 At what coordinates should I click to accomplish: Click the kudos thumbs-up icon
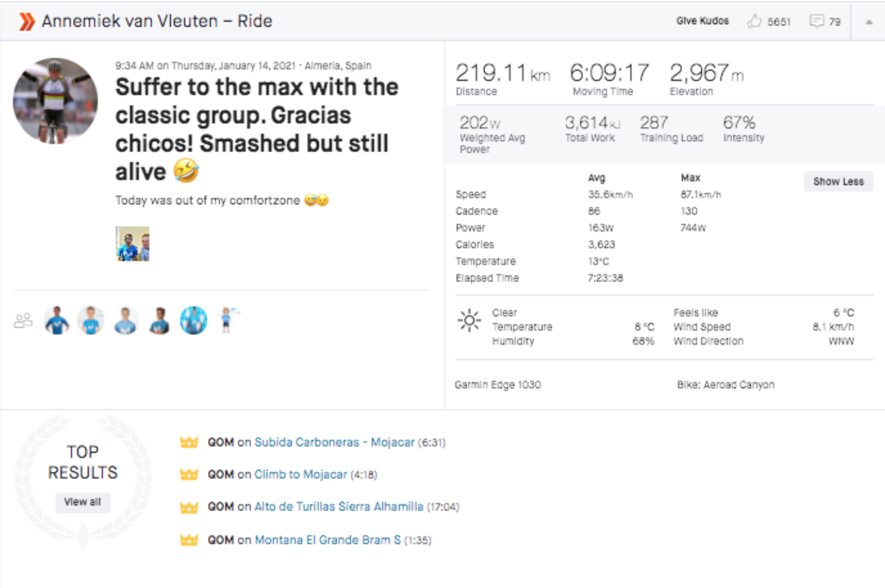point(754,21)
